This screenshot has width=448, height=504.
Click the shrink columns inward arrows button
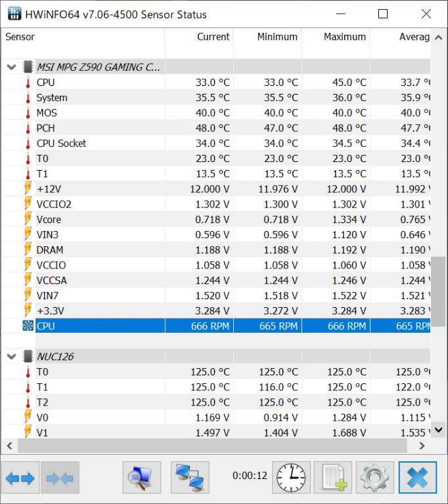(x=60, y=478)
